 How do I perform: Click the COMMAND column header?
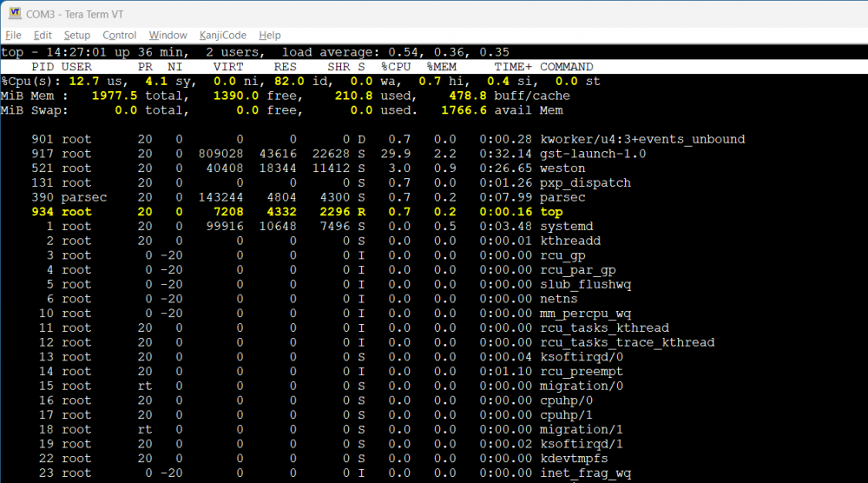pos(566,67)
